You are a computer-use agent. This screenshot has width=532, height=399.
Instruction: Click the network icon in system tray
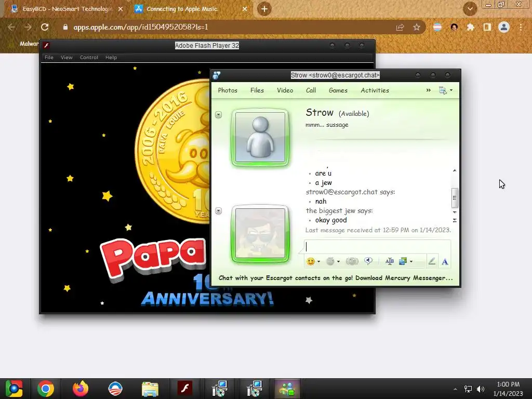pyautogui.click(x=468, y=389)
